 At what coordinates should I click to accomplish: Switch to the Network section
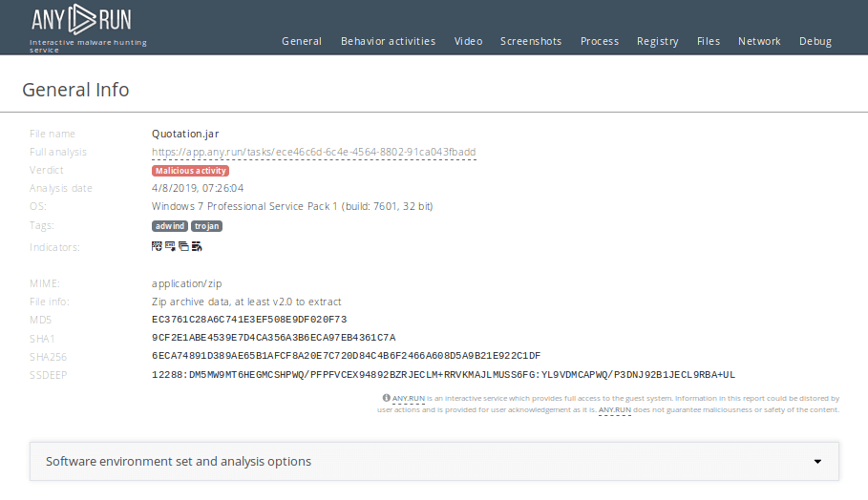(x=759, y=41)
